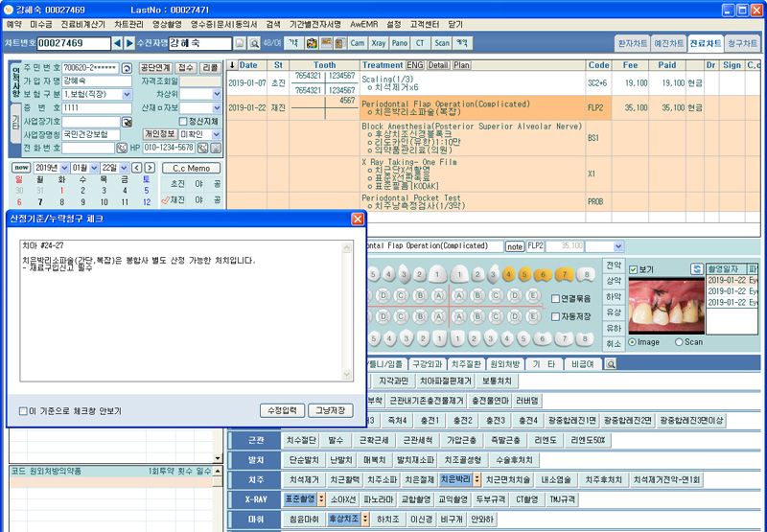
Task: Click the refresh icon next to resident number
Action: click(x=126, y=68)
